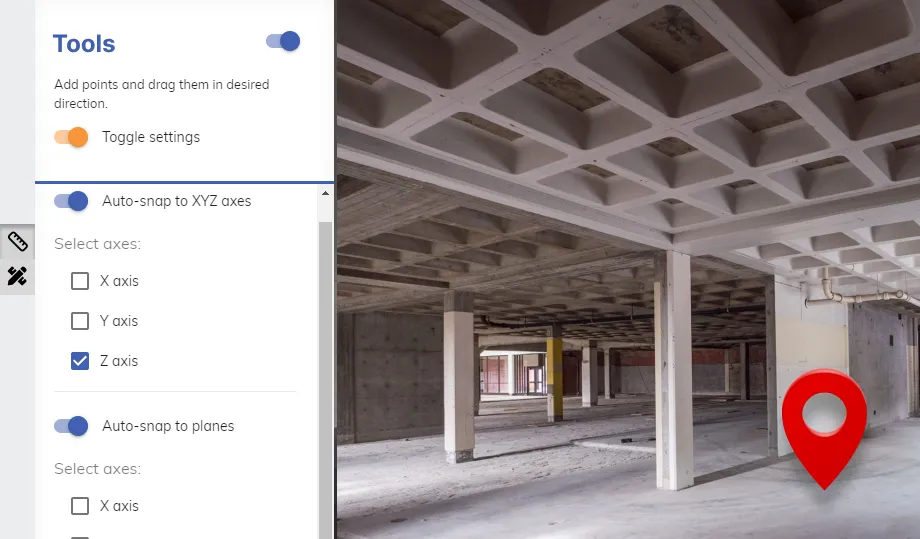Click the red location pin marker
920x539 pixels.
click(824, 429)
